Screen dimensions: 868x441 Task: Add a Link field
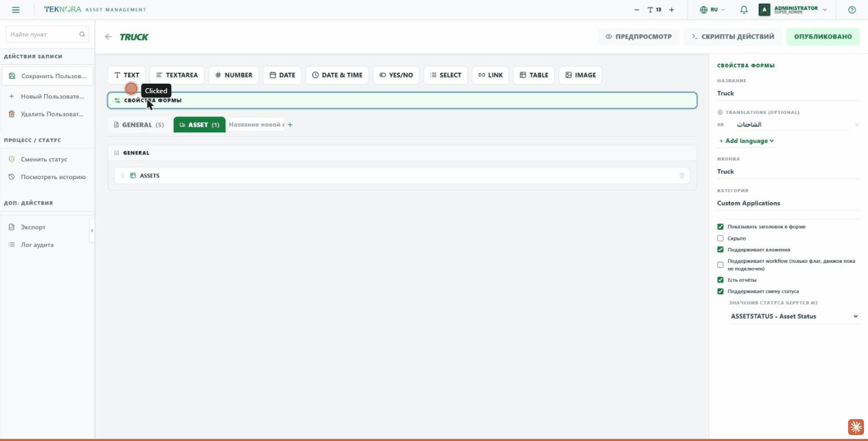click(490, 75)
